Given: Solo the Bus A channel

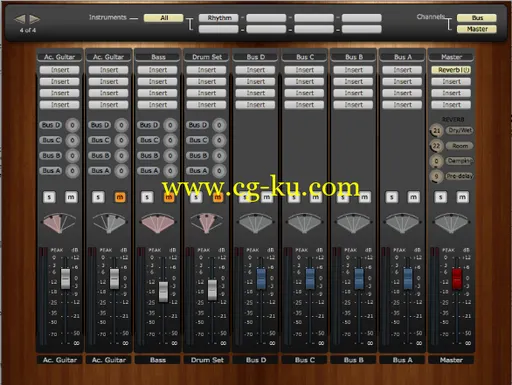Looking at the screenshot, I should [392, 197].
